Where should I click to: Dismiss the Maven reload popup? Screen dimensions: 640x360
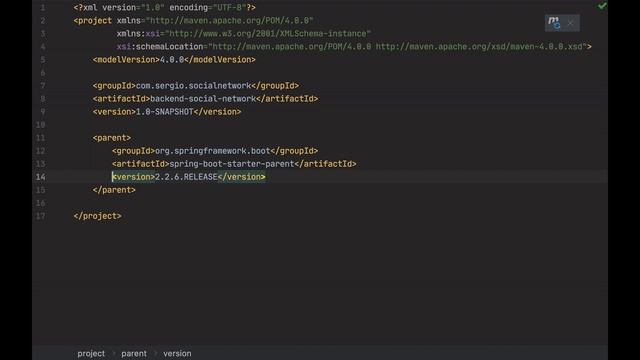click(570, 23)
